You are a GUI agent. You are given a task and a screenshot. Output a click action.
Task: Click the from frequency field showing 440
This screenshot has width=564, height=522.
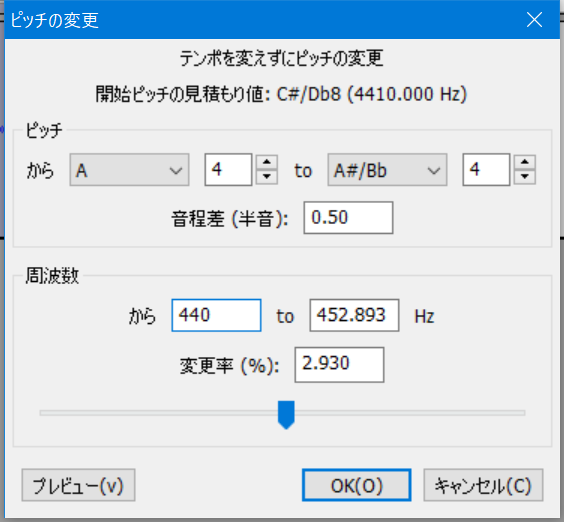(216, 315)
